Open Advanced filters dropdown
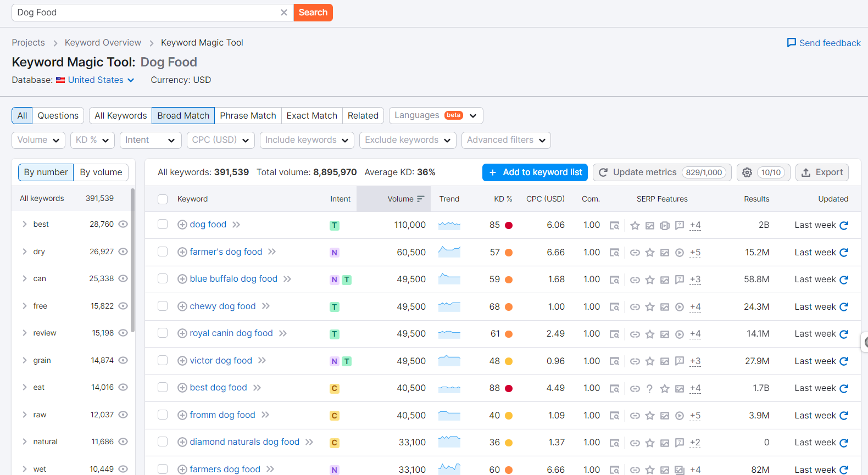 tap(506, 140)
